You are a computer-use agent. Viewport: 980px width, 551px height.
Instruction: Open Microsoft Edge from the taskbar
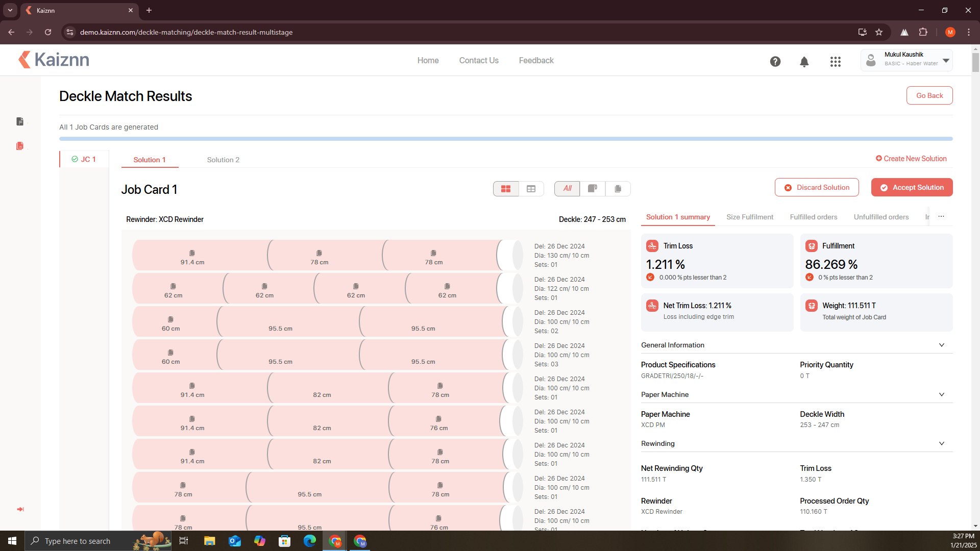pyautogui.click(x=309, y=541)
